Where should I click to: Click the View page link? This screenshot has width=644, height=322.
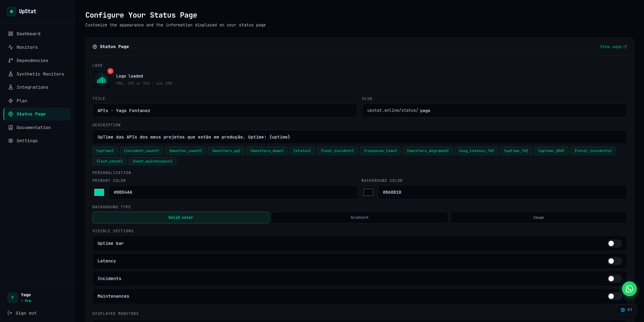click(x=613, y=47)
